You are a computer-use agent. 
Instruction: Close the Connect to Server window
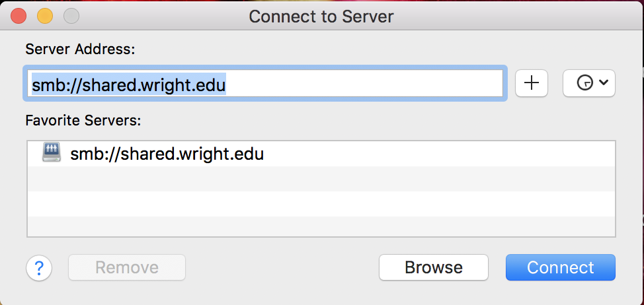click(x=18, y=15)
